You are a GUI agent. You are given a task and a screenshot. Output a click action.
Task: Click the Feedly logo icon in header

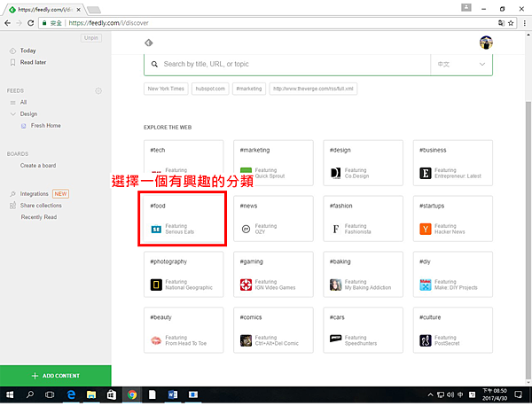[x=149, y=43]
